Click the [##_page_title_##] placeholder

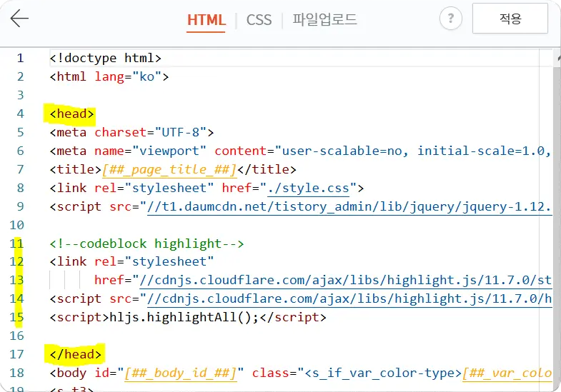pos(169,169)
